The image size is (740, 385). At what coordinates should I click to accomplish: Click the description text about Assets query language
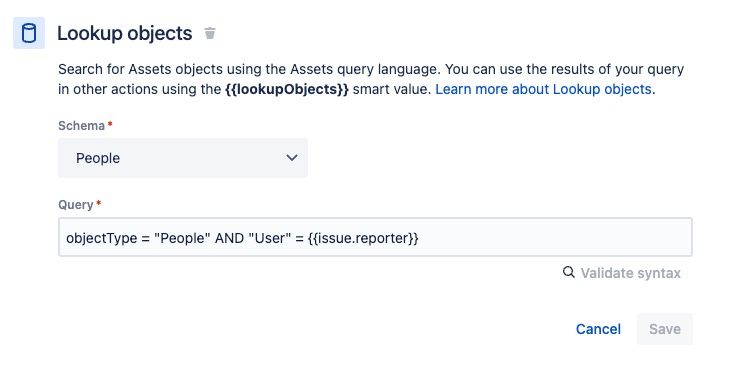[x=371, y=79]
